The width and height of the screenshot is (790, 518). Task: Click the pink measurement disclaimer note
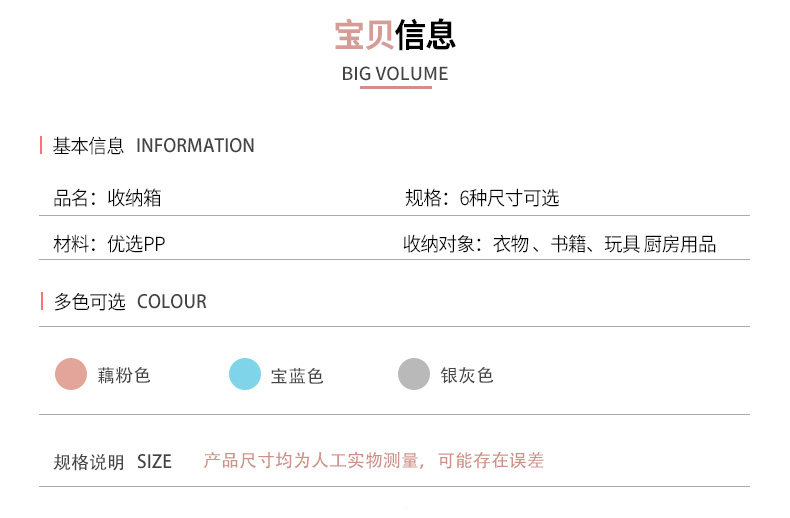tap(373, 461)
